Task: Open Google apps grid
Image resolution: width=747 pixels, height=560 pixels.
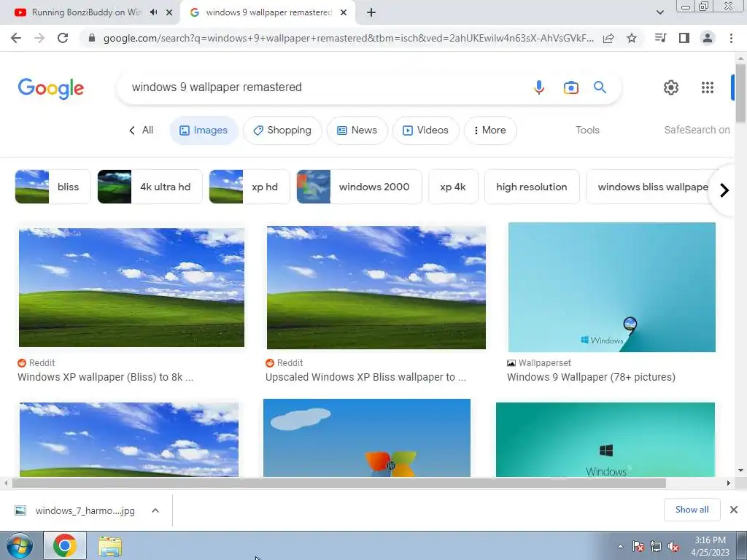Action: coord(708,87)
